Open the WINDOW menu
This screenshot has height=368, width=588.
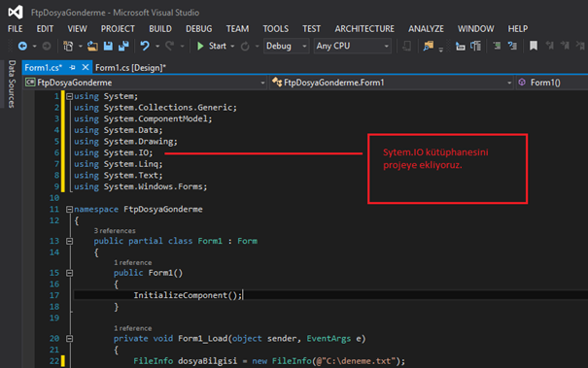[475, 29]
